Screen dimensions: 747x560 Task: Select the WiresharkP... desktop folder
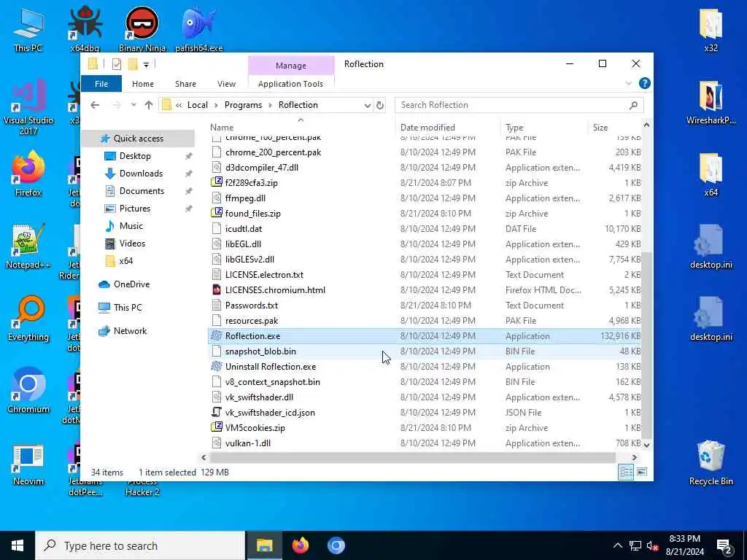pos(711,102)
